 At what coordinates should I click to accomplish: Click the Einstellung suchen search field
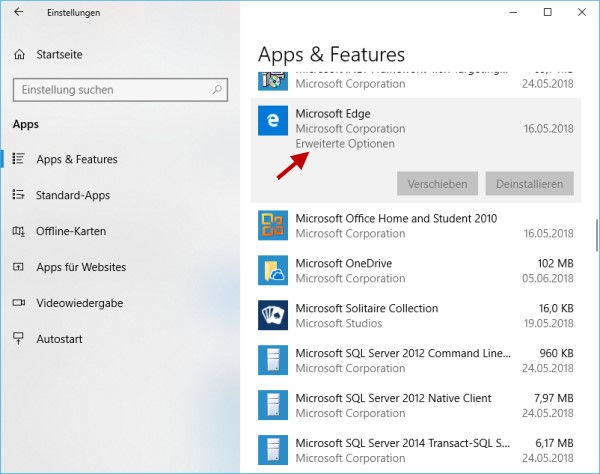point(120,90)
